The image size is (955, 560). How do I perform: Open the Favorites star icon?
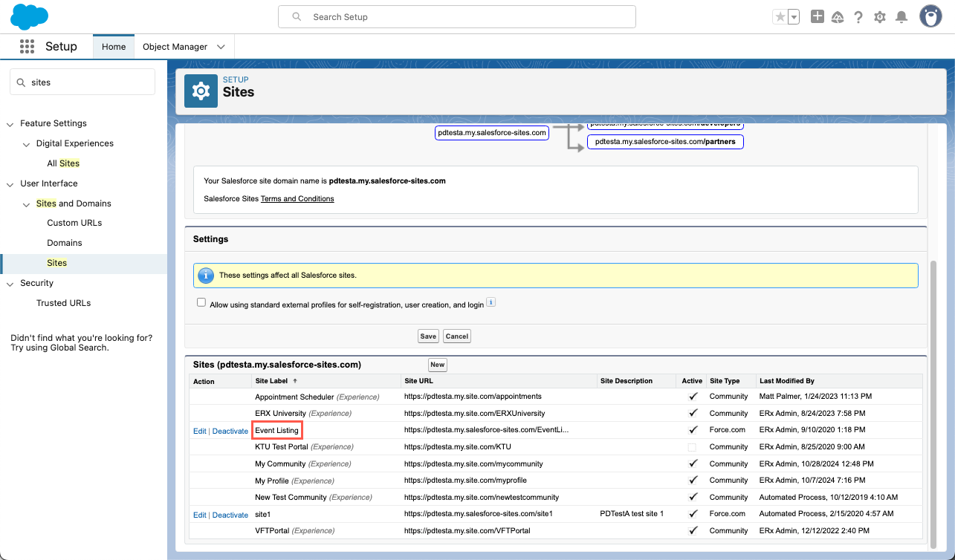(780, 17)
